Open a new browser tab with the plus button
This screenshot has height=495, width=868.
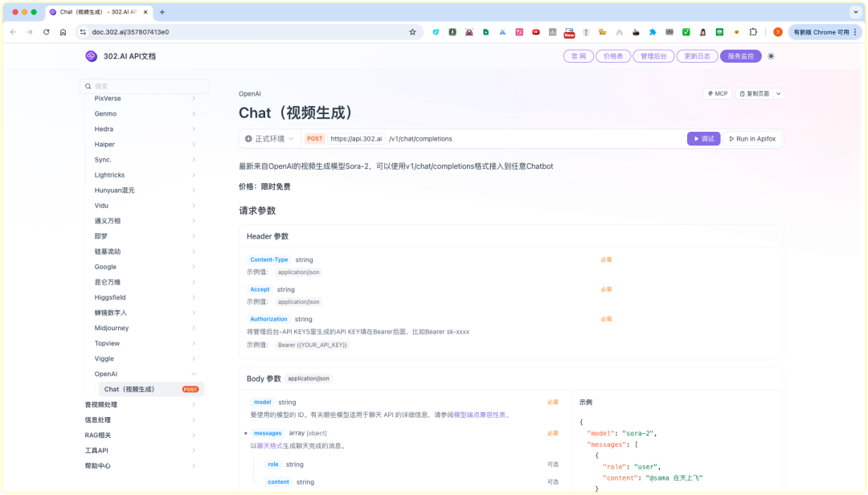[x=164, y=12]
